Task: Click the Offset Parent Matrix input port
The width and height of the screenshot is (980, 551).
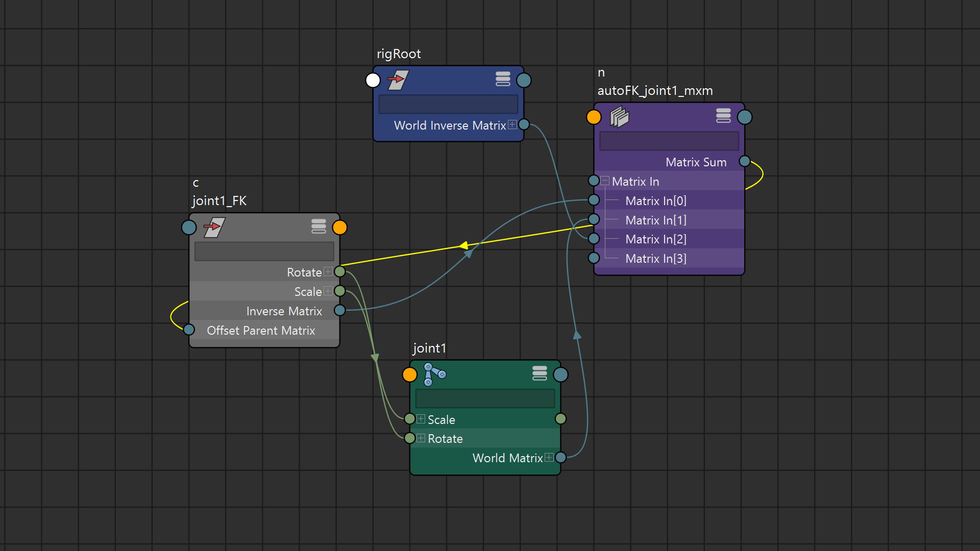Action: 189,330
